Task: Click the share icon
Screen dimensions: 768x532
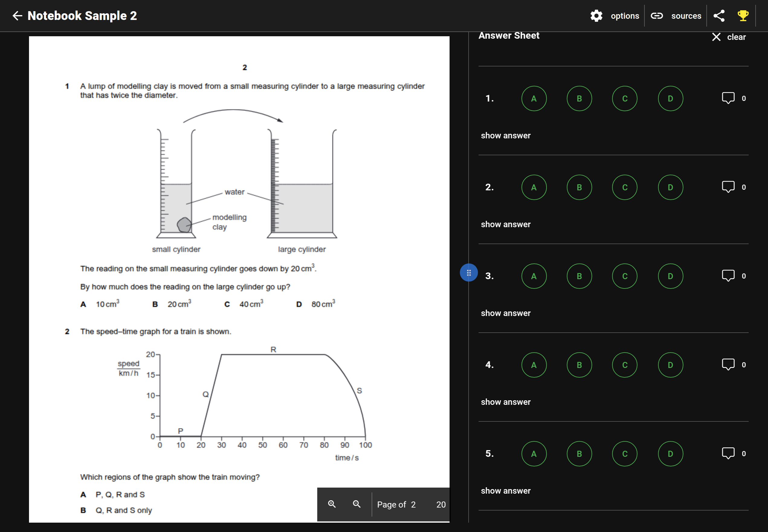Action: 719,16
